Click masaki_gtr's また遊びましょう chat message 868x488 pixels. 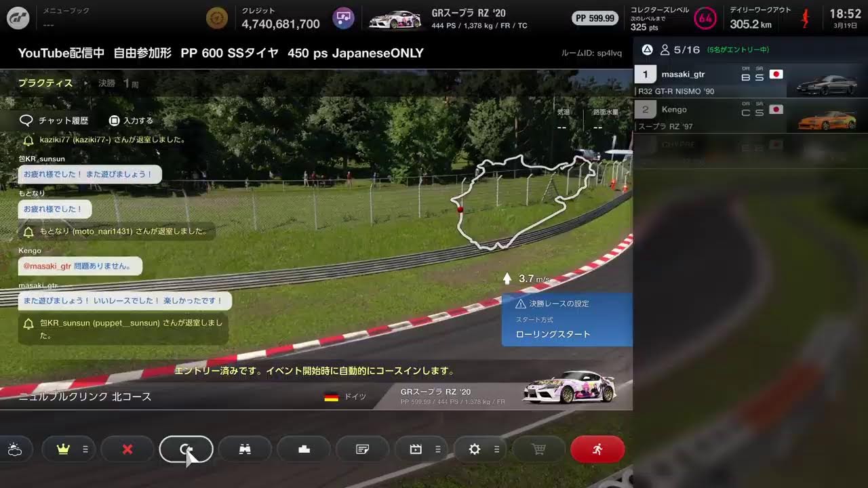(125, 300)
